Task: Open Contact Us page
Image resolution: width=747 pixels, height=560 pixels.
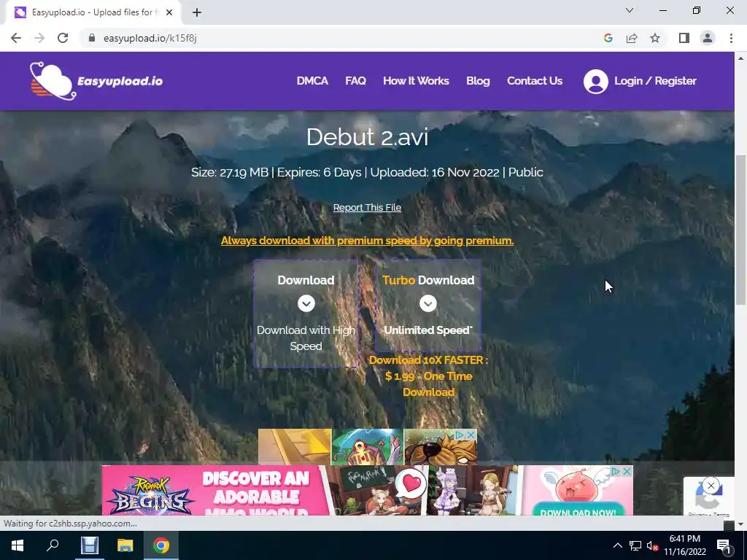Action: [x=535, y=81]
